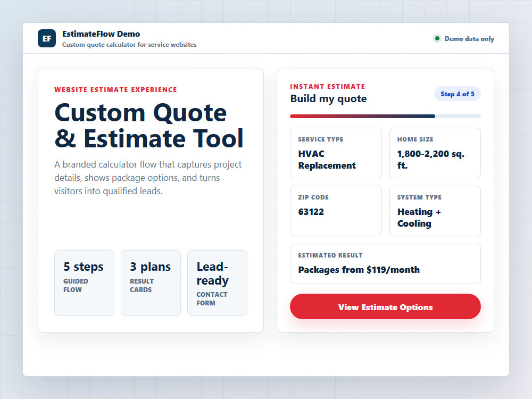The width and height of the screenshot is (532, 399).
Task: Click the 5 steps Guided Flow card
Action: [84, 283]
